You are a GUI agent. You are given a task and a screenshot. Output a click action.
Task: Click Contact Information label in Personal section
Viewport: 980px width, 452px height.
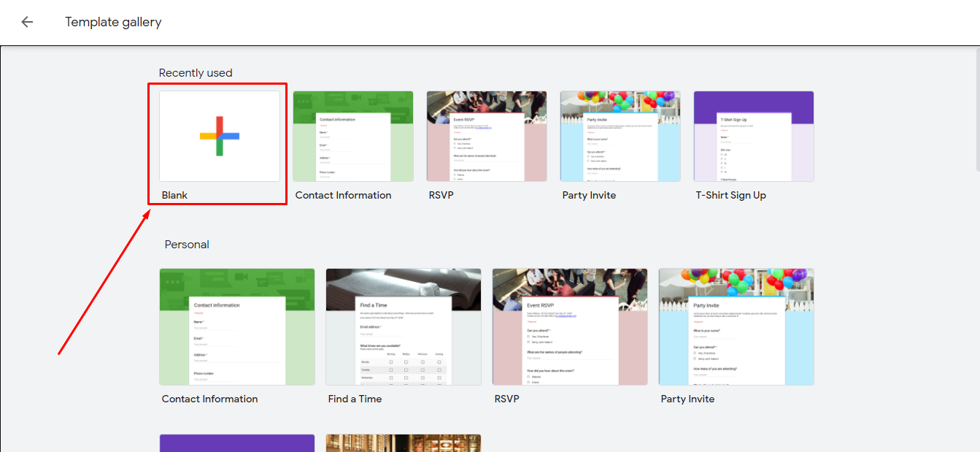pos(210,399)
